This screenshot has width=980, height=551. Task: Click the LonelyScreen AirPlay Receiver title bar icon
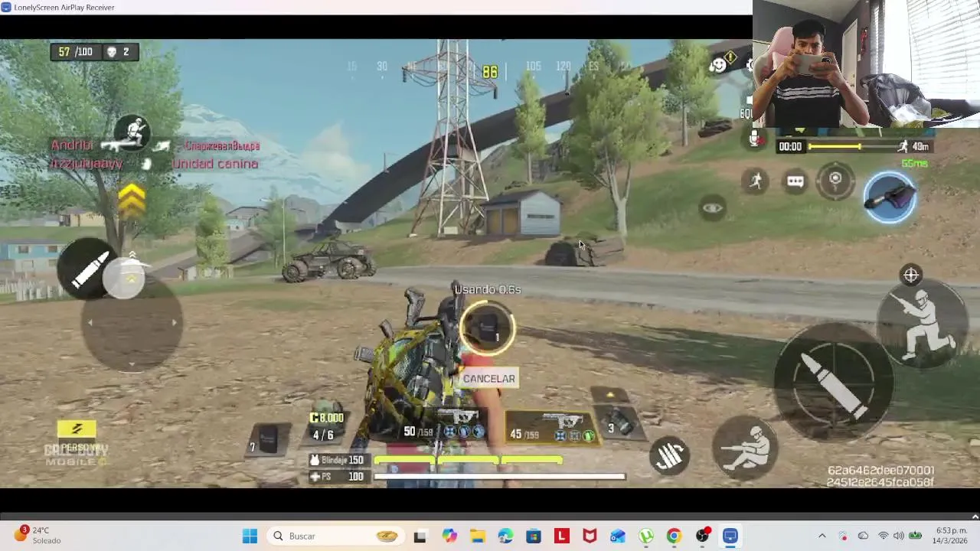click(x=6, y=7)
